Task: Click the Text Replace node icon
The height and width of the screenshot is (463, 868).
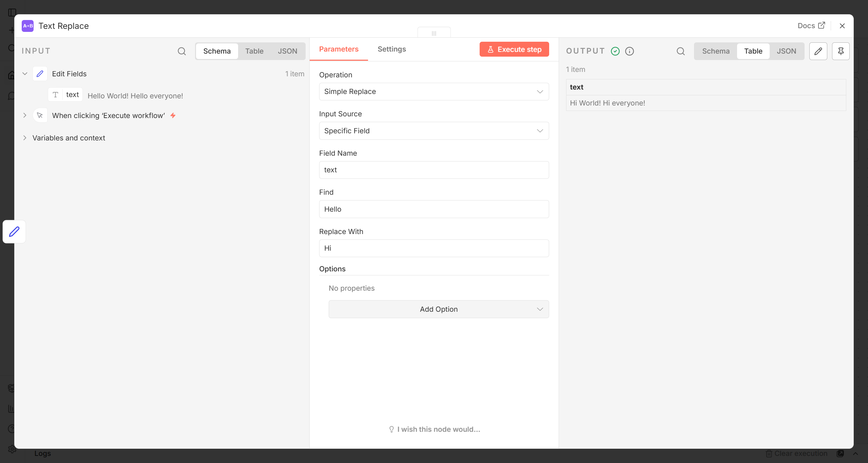Action: point(27,26)
